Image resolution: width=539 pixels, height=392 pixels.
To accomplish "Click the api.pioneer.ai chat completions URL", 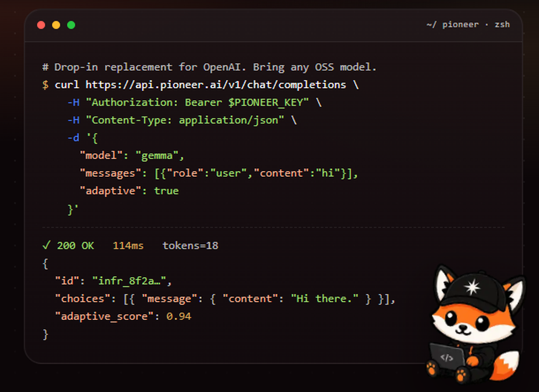I will 216,85.
